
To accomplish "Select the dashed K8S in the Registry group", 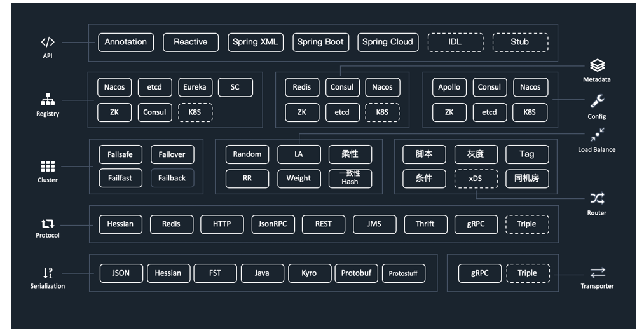I will click(x=195, y=112).
